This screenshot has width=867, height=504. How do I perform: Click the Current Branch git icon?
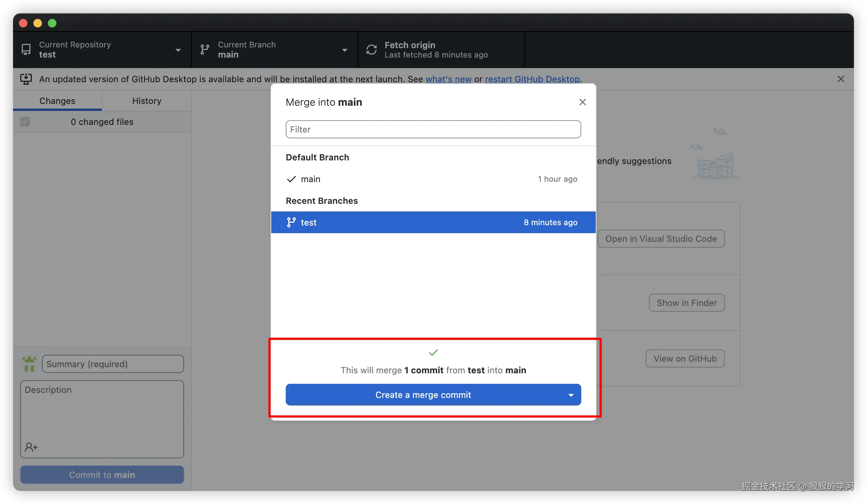pyautogui.click(x=205, y=50)
